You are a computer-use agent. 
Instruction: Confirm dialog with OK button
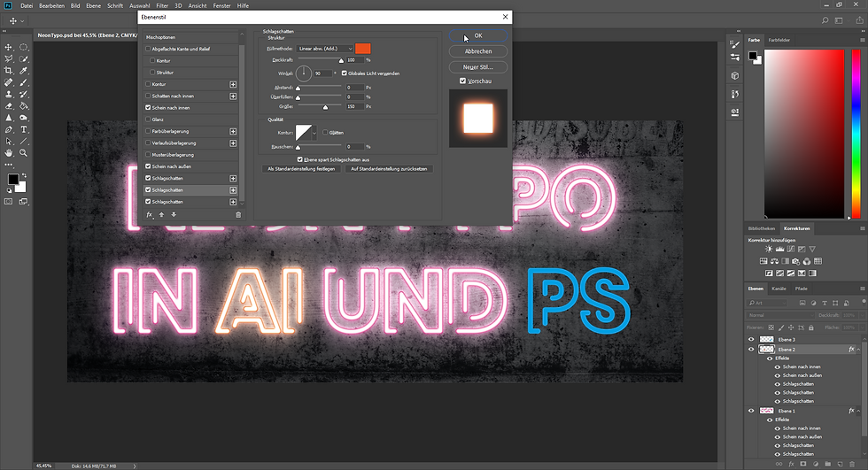coord(478,35)
